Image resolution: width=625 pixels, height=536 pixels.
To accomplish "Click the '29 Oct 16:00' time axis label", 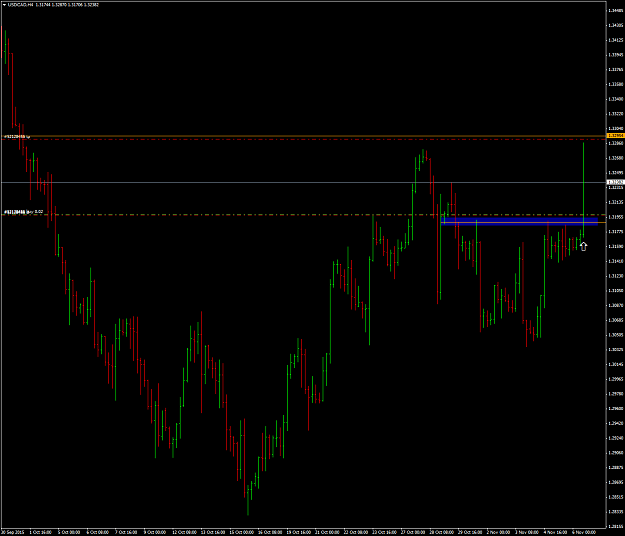I will [x=470, y=532].
